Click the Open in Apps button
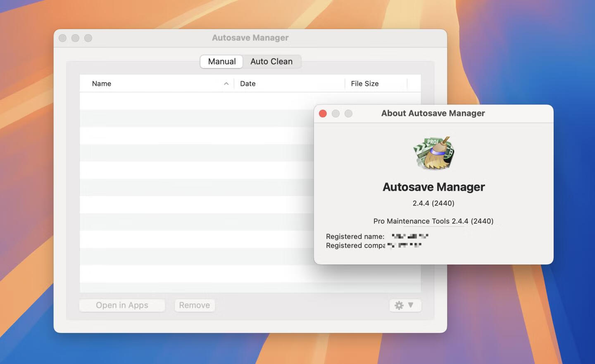Image resolution: width=595 pixels, height=364 pixels. [122, 305]
